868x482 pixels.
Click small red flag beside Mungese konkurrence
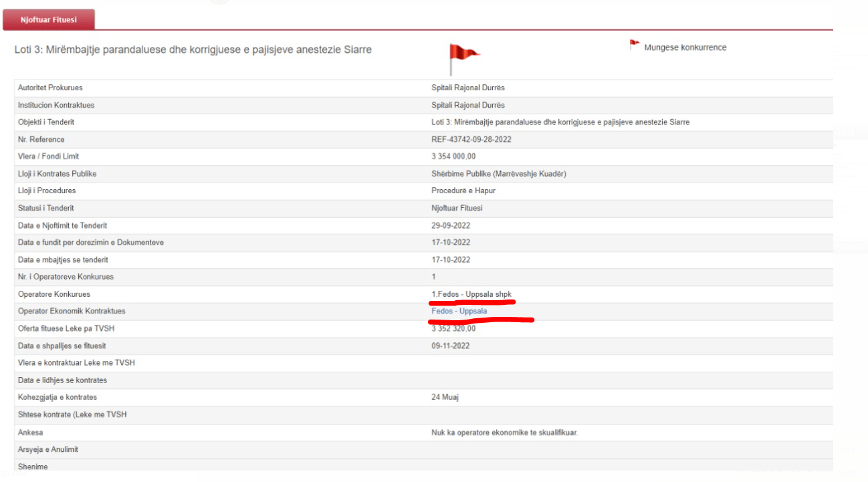click(634, 45)
